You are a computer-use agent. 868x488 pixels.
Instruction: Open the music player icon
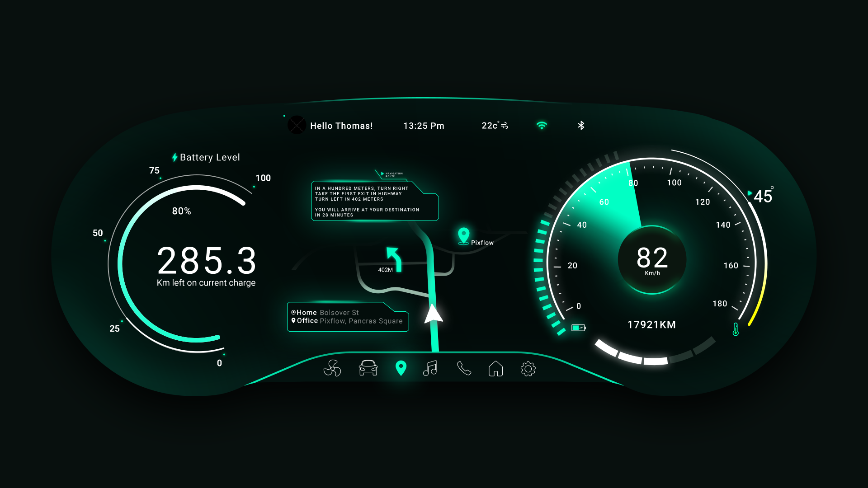[x=430, y=368]
